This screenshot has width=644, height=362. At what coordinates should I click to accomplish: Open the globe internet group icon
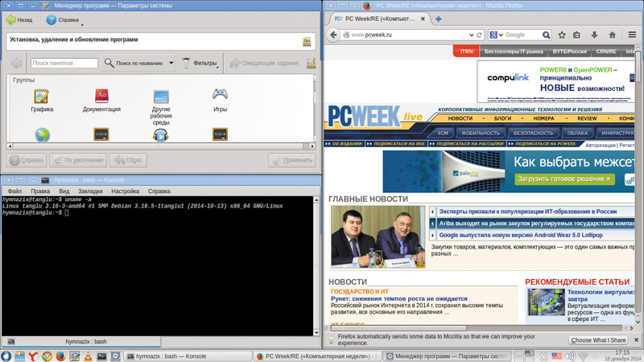43,134
